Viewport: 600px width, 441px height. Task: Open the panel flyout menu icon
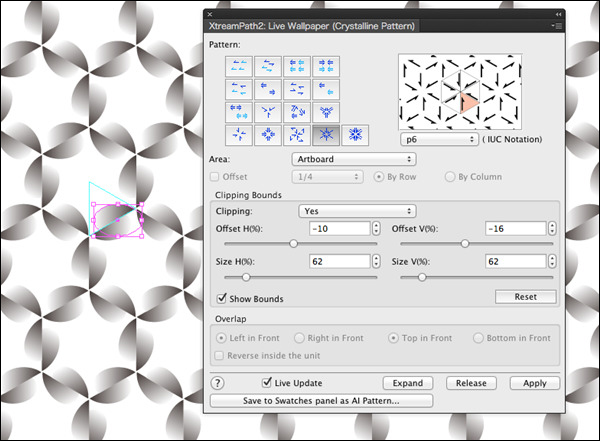pyautogui.click(x=556, y=26)
